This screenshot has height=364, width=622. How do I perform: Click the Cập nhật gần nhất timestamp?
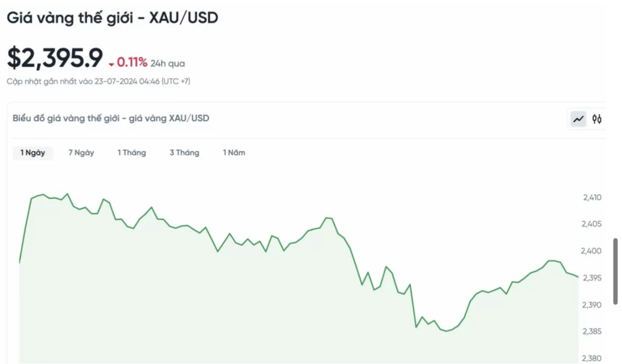tap(98, 81)
